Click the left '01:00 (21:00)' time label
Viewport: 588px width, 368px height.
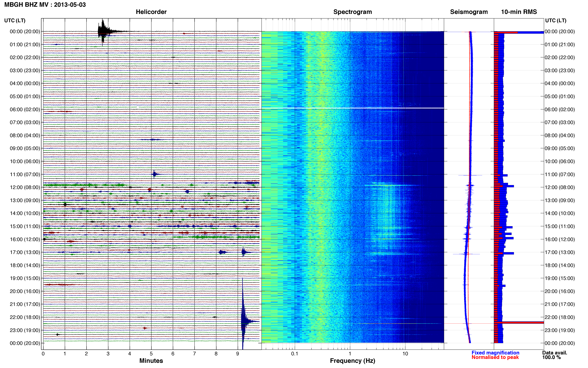[x=25, y=45]
